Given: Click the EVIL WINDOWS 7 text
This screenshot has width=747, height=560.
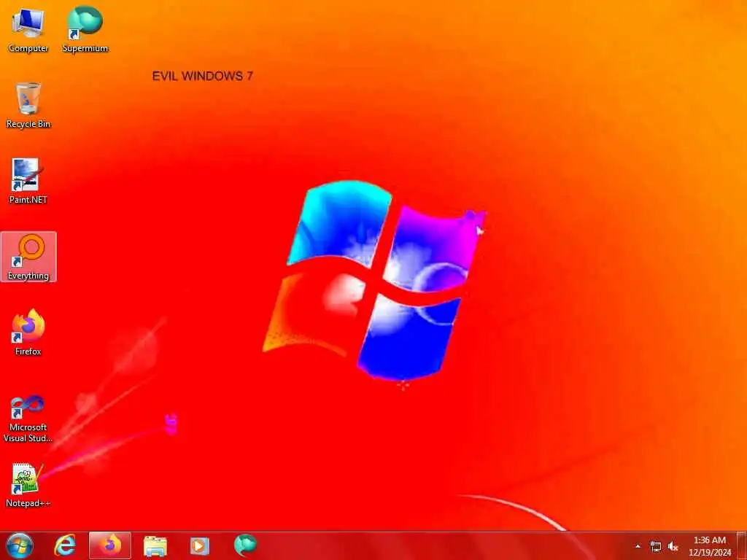Looking at the screenshot, I should pyautogui.click(x=203, y=76).
